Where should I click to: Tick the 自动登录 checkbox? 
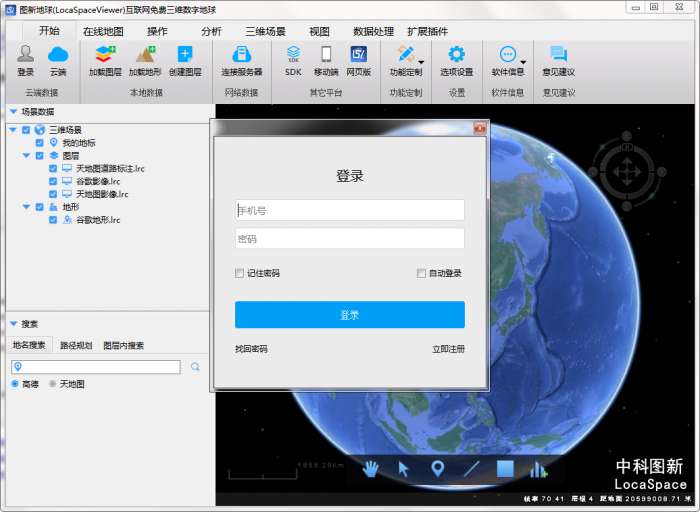pos(422,273)
